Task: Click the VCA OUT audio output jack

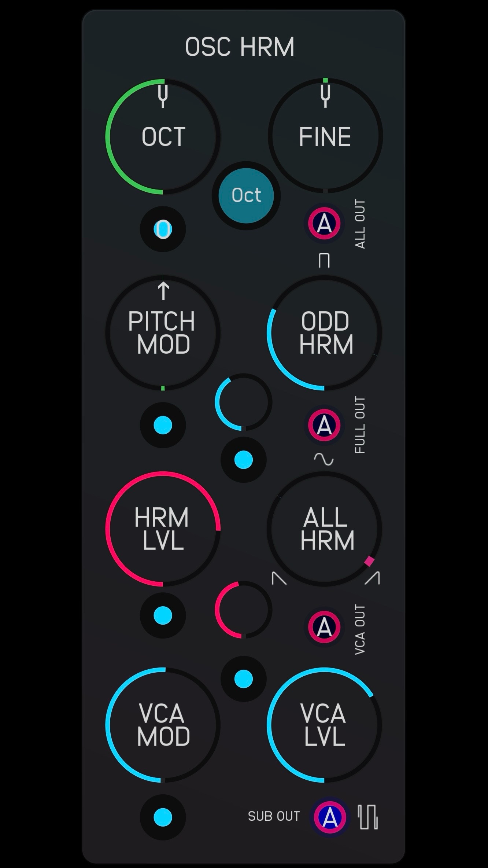Action: coord(324,627)
